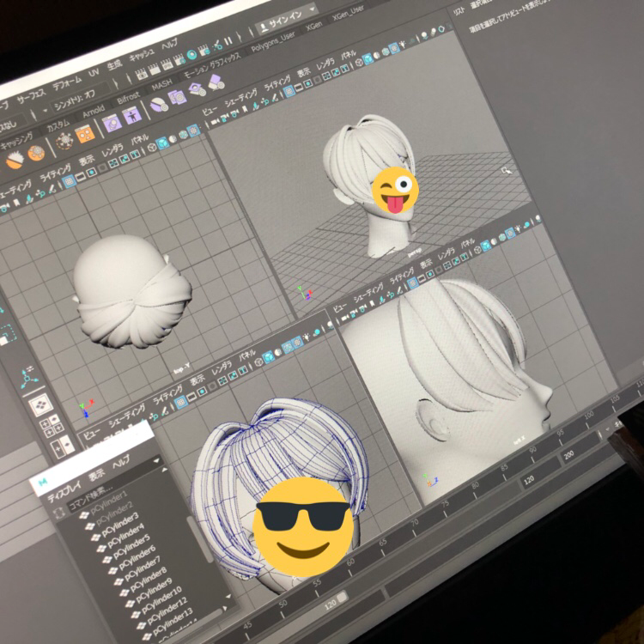
Task: Click the purple sphere window shelf icon
Action: [x=112, y=123]
